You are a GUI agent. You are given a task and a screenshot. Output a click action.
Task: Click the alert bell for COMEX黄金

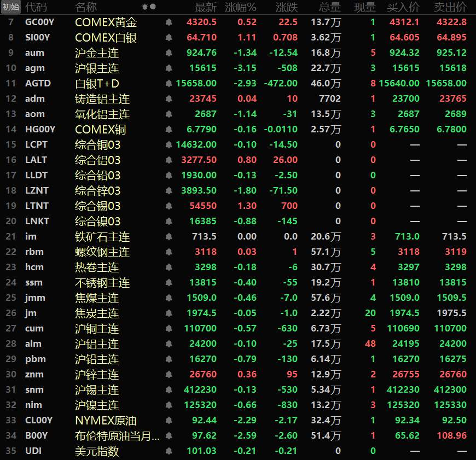pos(169,22)
